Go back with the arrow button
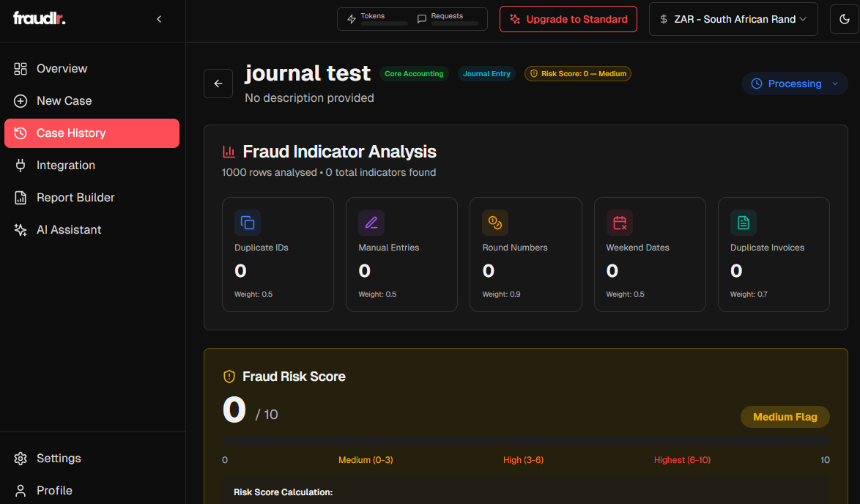Viewport: 860px width, 504px height. tap(218, 84)
